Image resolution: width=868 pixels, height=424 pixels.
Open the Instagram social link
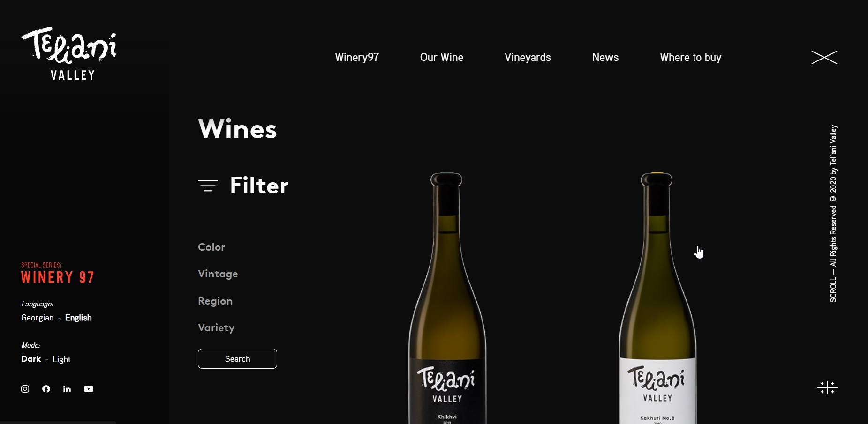point(25,389)
